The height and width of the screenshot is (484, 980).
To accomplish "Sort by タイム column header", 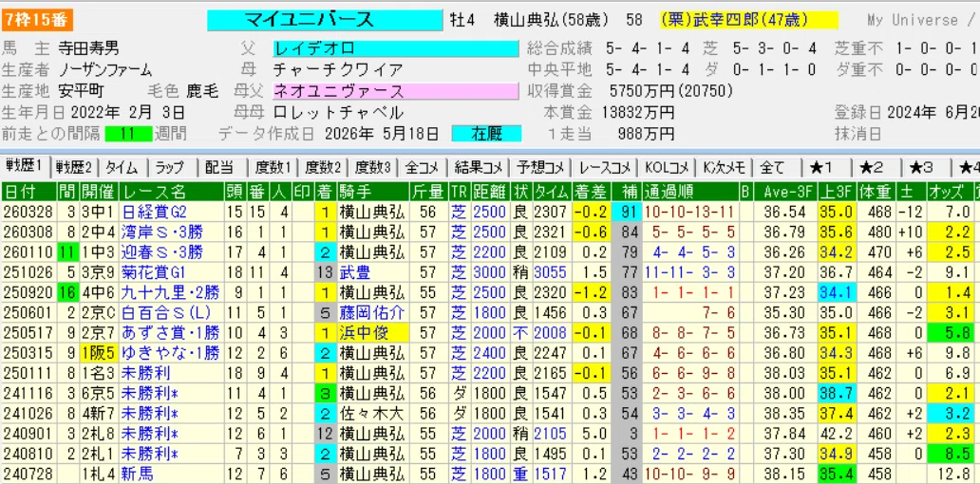I will [551, 191].
